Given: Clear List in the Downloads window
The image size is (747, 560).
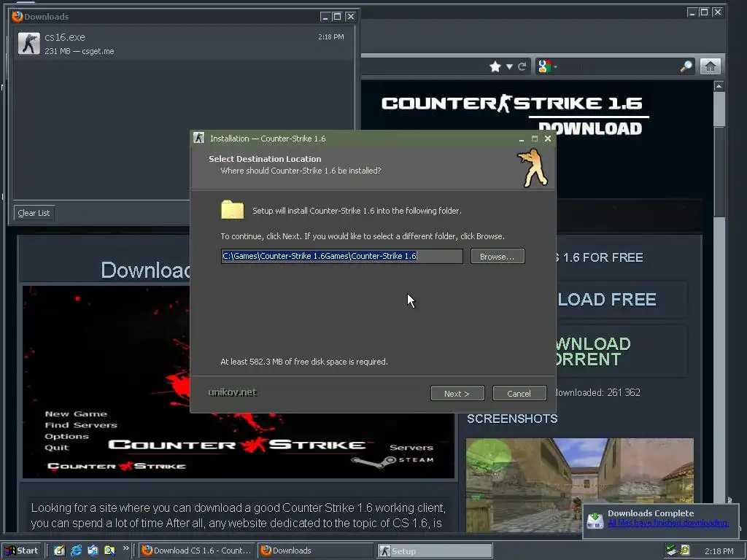Looking at the screenshot, I should click(x=34, y=213).
